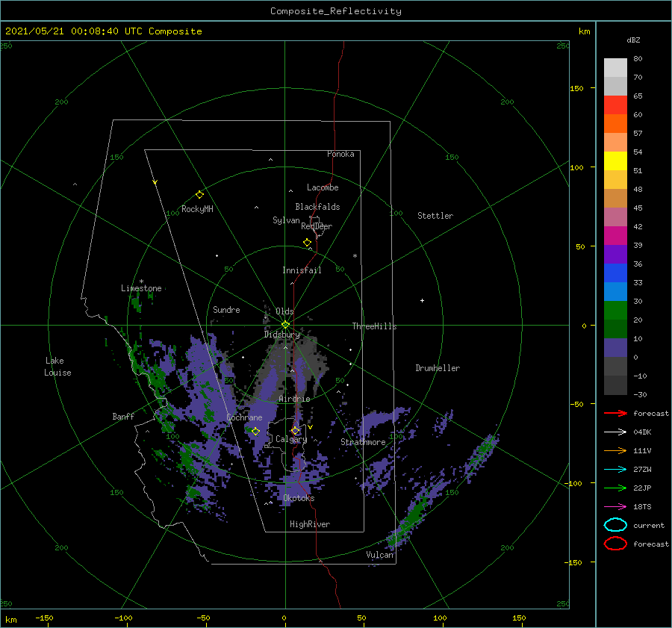Click the ThreeHills label
The width and height of the screenshot is (672, 628).
(374, 326)
